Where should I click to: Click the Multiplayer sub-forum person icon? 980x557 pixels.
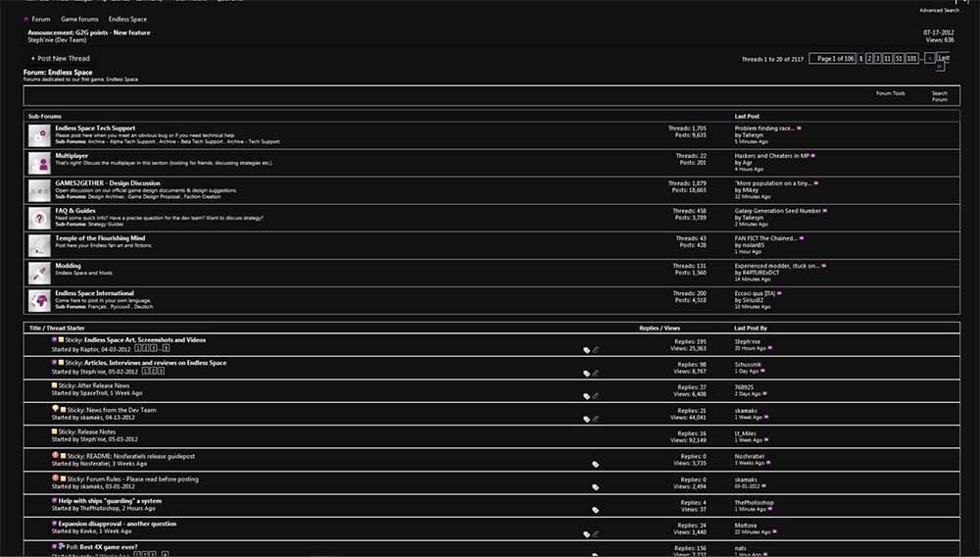pos(39,163)
